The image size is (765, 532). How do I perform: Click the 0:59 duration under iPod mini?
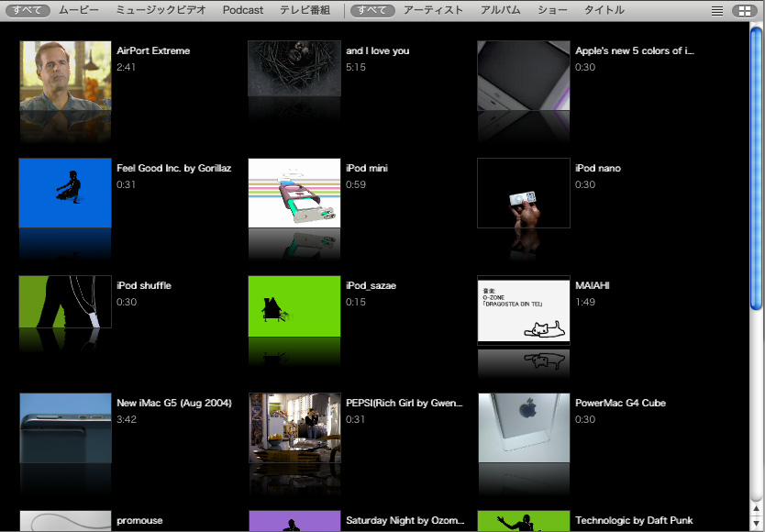coord(356,185)
